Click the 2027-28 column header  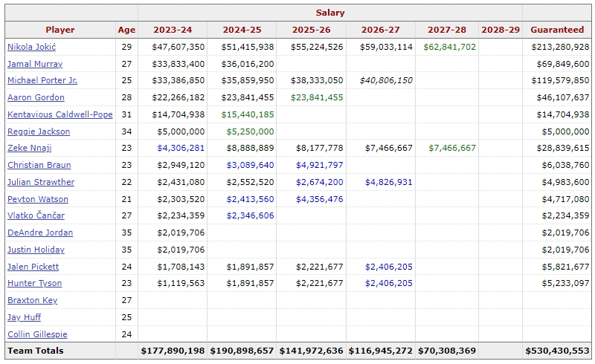[447, 30]
